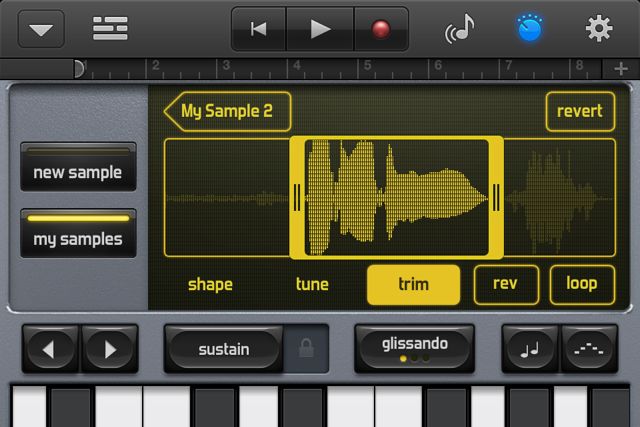The height and width of the screenshot is (427, 640).
Task: Tap the selected waveform region
Action: click(x=396, y=198)
